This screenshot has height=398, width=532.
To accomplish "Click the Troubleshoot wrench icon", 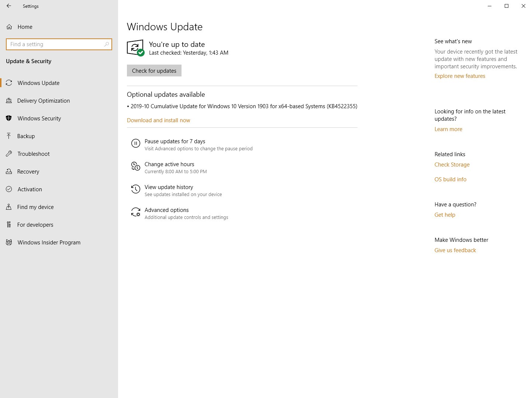I will pos(9,154).
